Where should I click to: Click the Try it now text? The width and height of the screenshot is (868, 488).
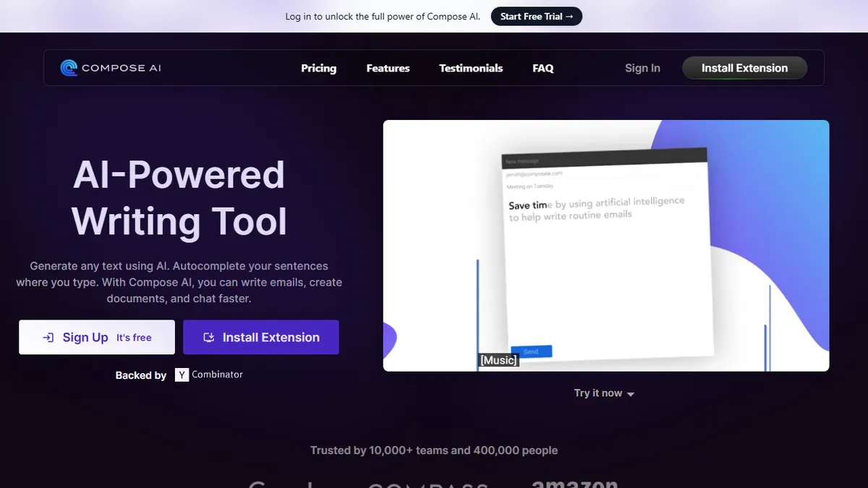(x=598, y=393)
